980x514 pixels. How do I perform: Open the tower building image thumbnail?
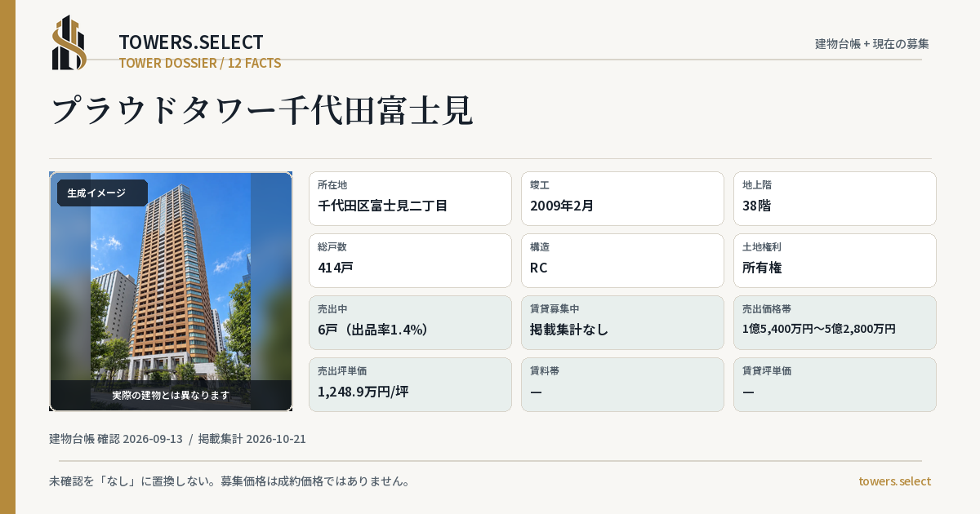[x=171, y=291]
